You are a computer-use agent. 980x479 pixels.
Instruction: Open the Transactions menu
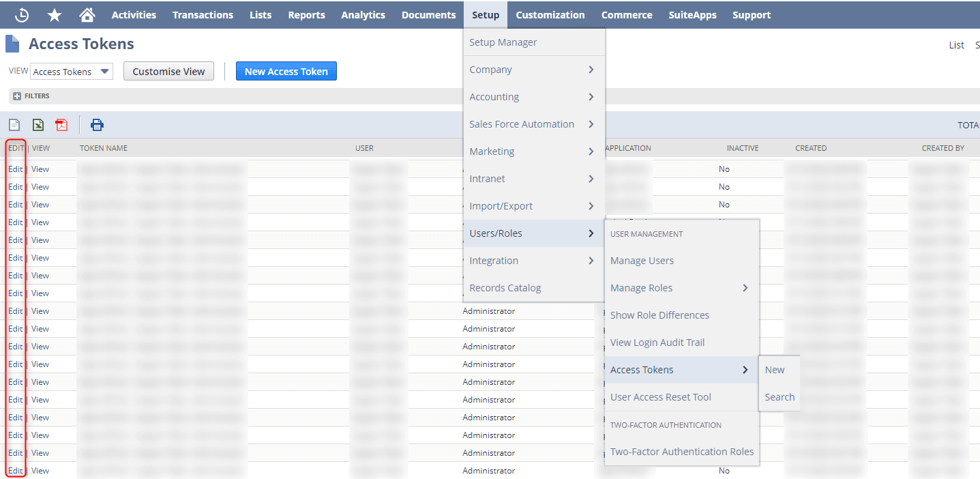(x=203, y=15)
